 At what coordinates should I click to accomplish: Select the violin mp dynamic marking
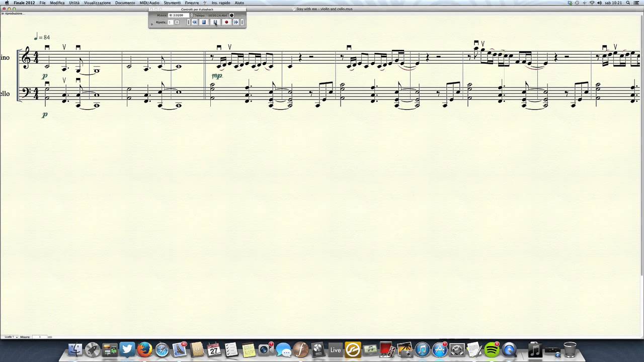click(217, 75)
